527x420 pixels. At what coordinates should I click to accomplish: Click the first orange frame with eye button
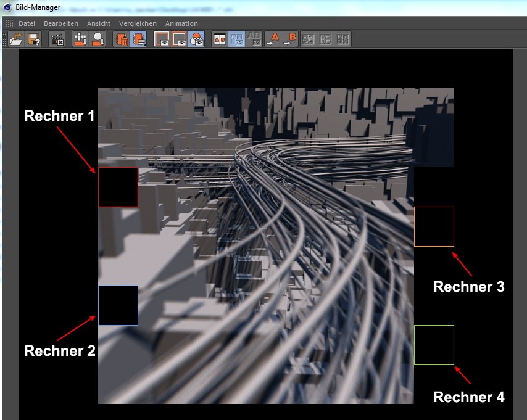click(x=162, y=39)
